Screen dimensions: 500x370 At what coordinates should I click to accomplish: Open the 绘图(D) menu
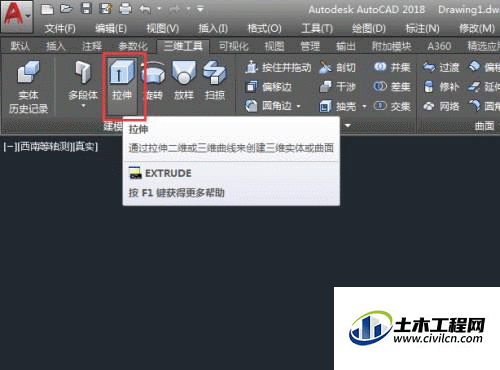click(x=369, y=29)
